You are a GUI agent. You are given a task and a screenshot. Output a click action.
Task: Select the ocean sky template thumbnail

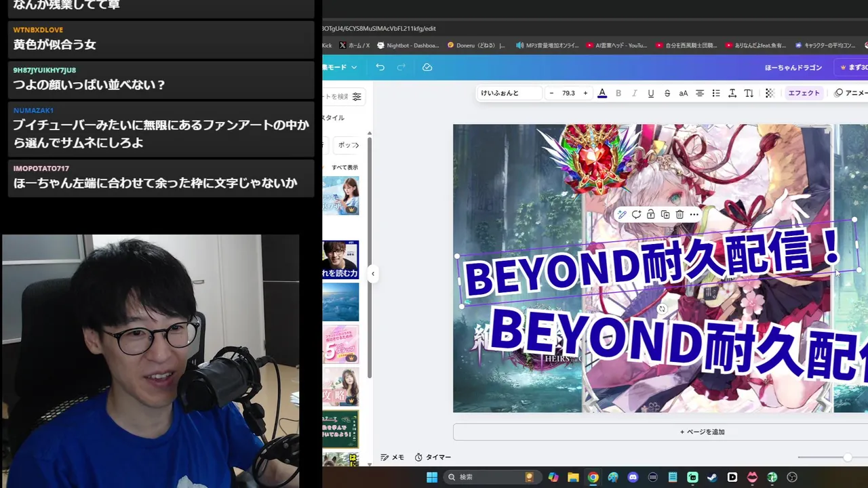(340, 302)
